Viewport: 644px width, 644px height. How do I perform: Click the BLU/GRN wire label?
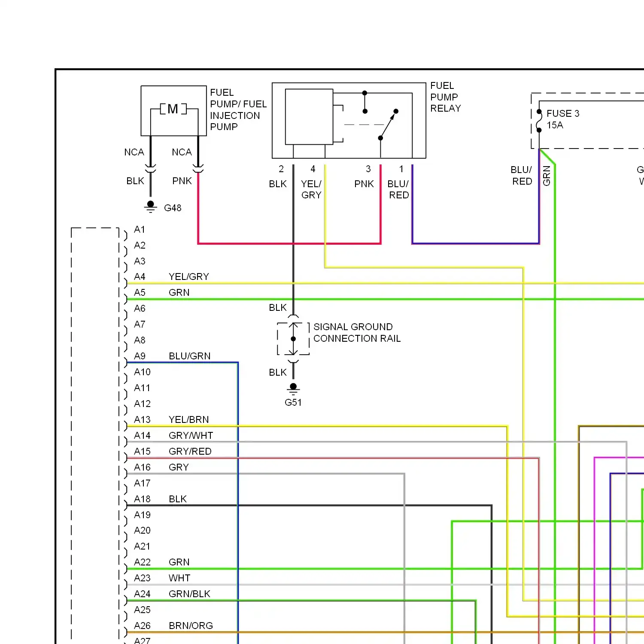(x=190, y=356)
